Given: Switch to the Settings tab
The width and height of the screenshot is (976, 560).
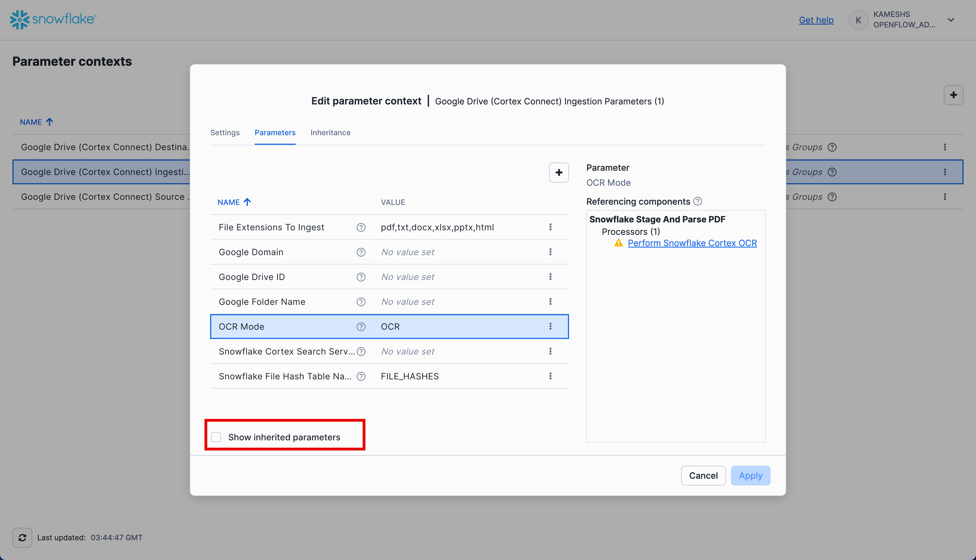Looking at the screenshot, I should 225,132.
